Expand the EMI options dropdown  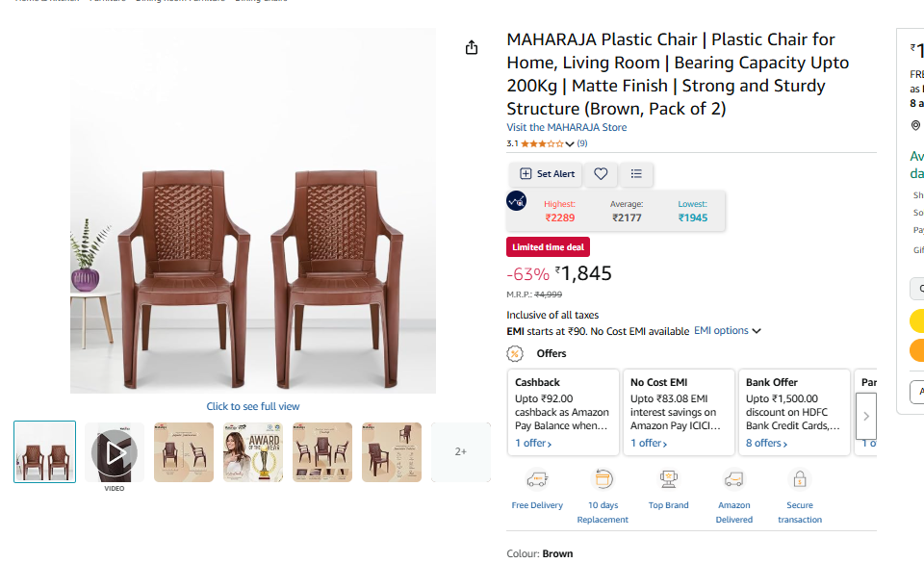click(728, 331)
